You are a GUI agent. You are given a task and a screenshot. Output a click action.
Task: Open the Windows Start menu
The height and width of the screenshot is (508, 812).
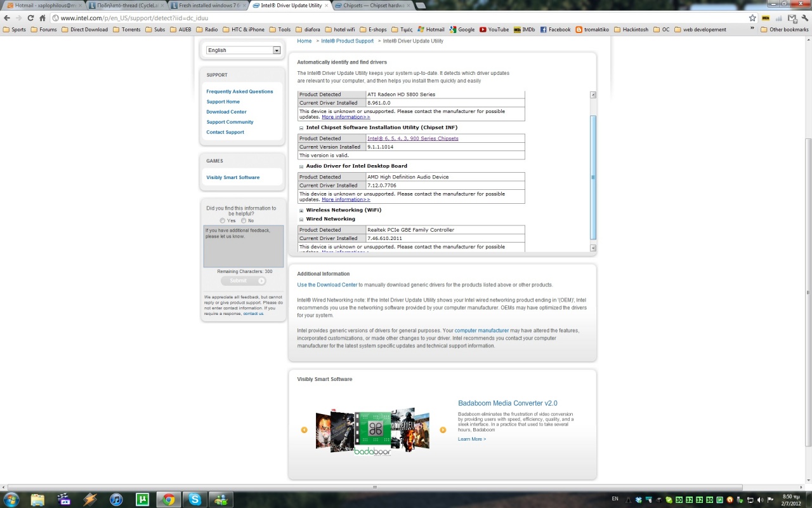point(11,499)
